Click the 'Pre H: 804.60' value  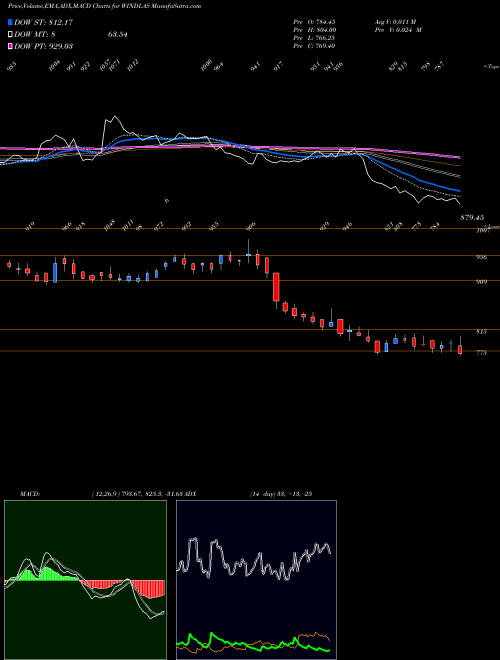click(314, 29)
